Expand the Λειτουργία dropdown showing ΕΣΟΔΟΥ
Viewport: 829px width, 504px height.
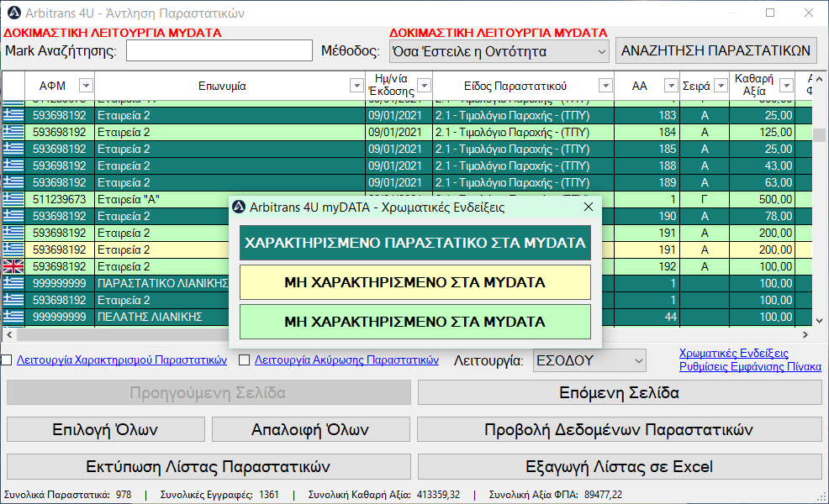click(x=589, y=361)
